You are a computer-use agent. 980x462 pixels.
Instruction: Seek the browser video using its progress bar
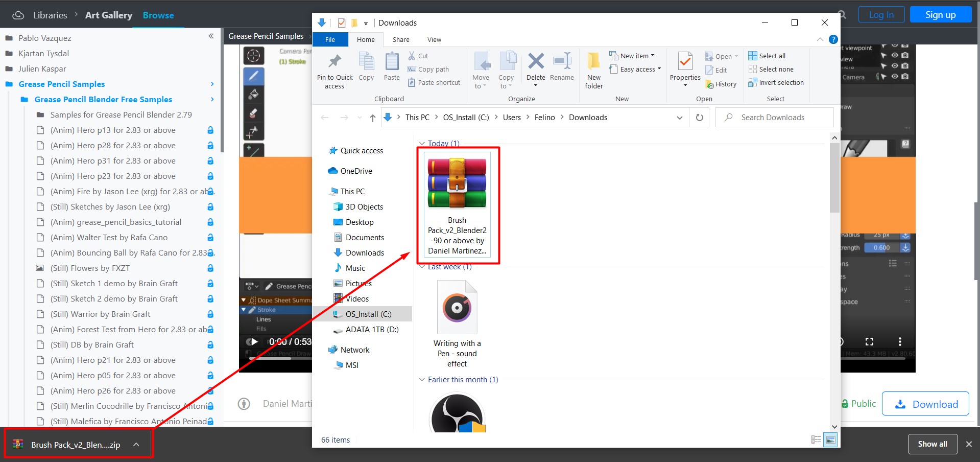577,358
